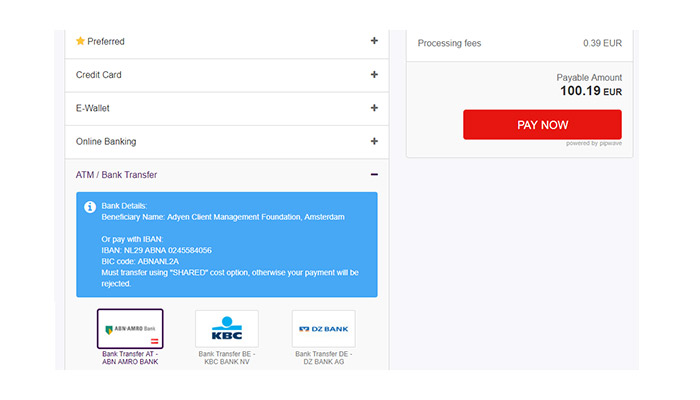Open the powered by pipwave link
Viewport: 700px width, 400px height.
(x=593, y=144)
